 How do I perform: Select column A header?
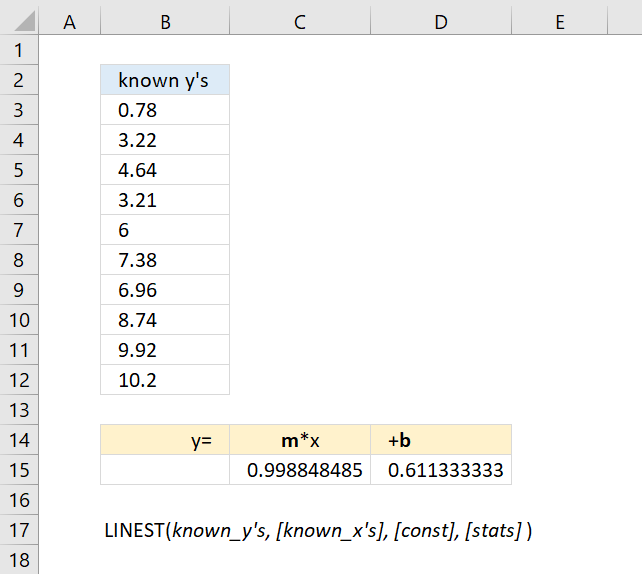coord(70,22)
